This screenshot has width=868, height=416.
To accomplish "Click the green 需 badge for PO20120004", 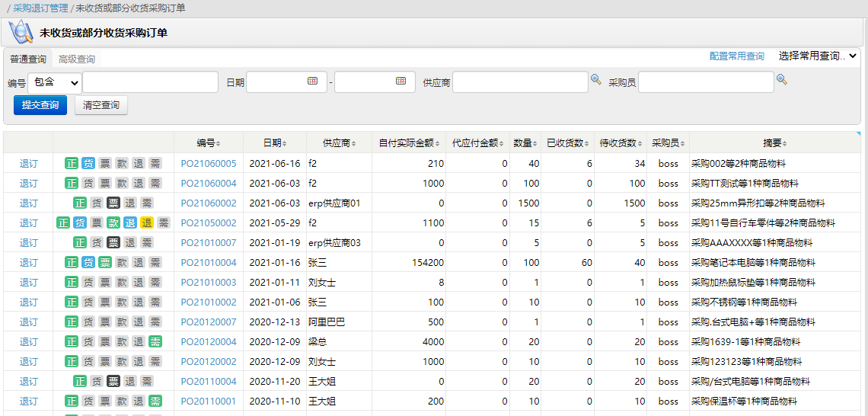I will [x=155, y=342].
